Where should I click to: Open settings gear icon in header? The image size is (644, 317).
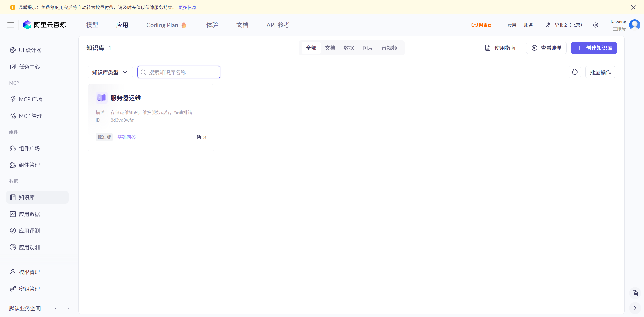click(596, 25)
